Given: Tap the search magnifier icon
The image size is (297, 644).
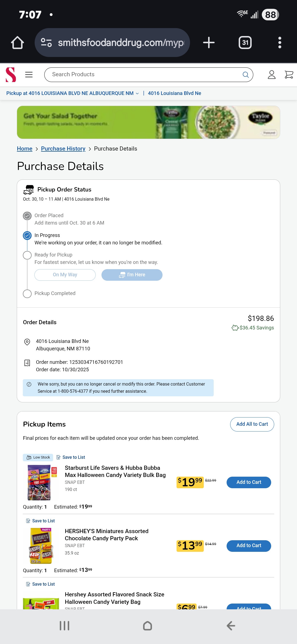Looking at the screenshot, I should tap(246, 75).
